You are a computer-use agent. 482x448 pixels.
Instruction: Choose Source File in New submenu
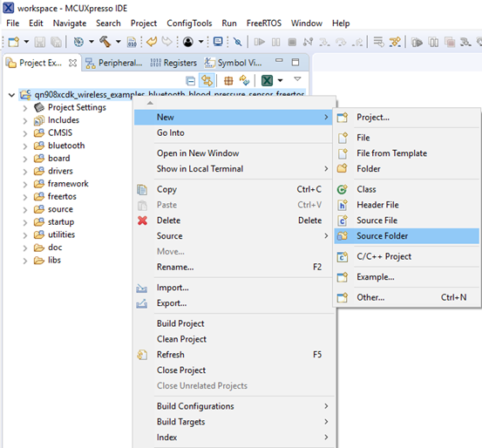[407, 221]
